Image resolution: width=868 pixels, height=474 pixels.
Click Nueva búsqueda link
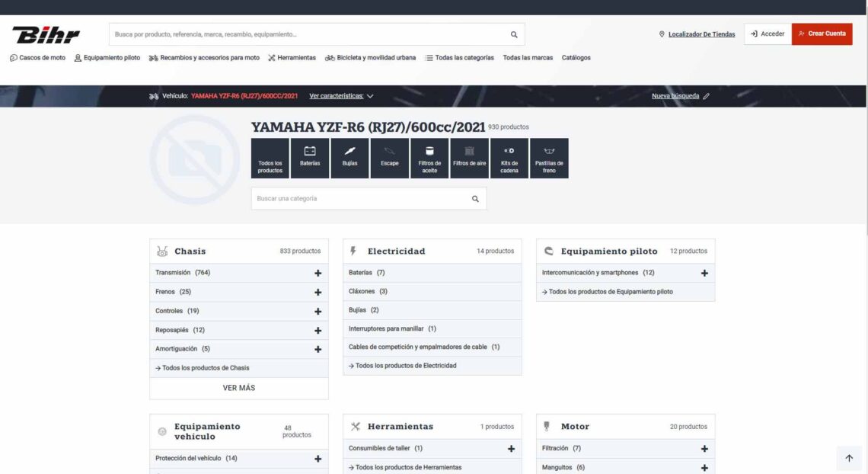click(x=680, y=96)
